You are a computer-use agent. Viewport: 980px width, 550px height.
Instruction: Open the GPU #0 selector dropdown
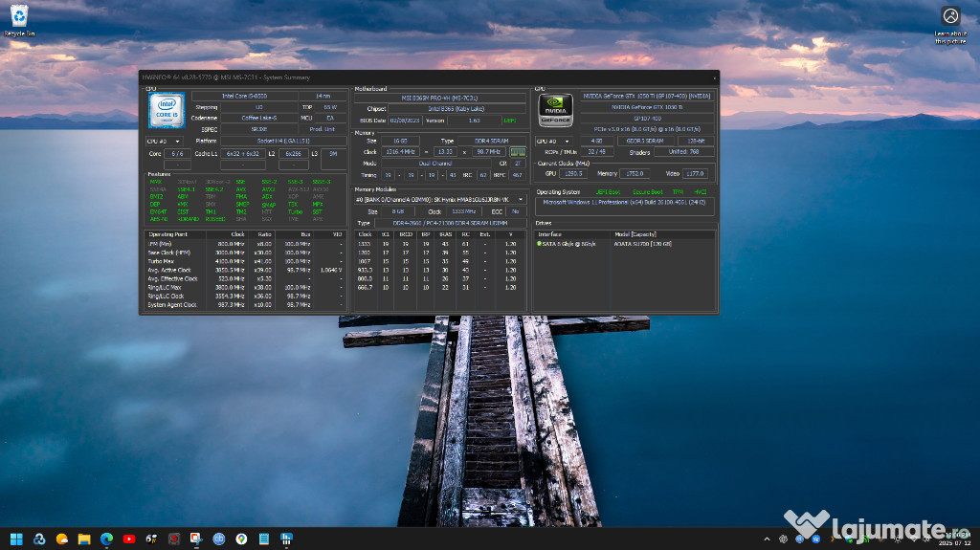(x=554, y=142)
